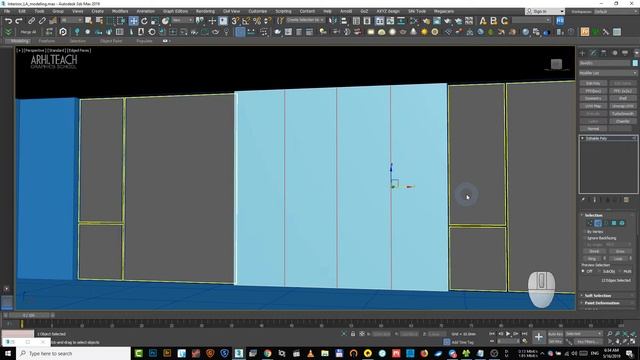Open the Modifier List dropdown

coord(608,73)
